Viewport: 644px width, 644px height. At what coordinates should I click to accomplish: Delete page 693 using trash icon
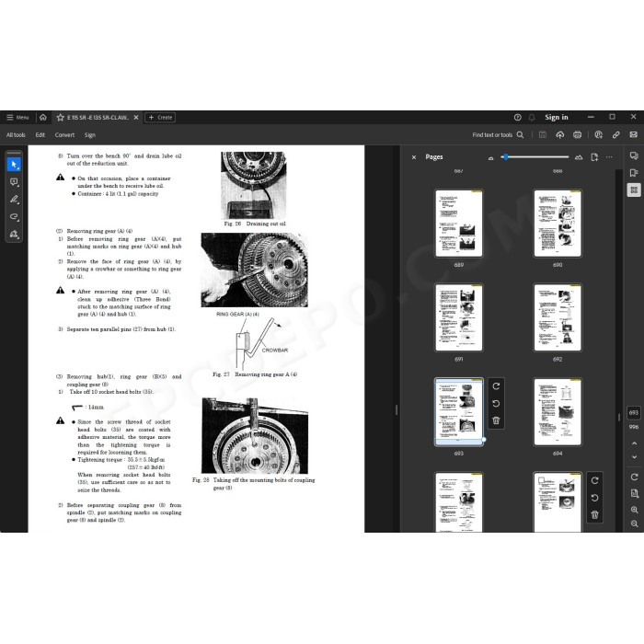[x=496, y=420]
